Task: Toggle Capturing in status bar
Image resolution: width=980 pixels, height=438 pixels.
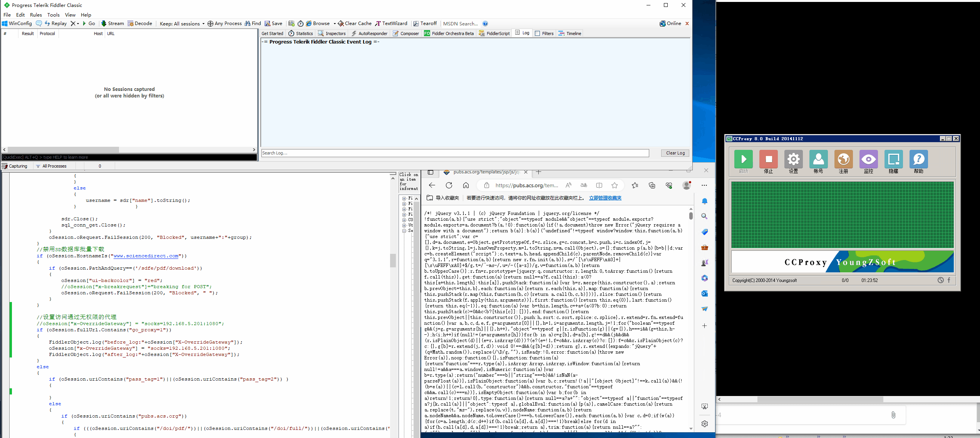Action: coord(15,166)
